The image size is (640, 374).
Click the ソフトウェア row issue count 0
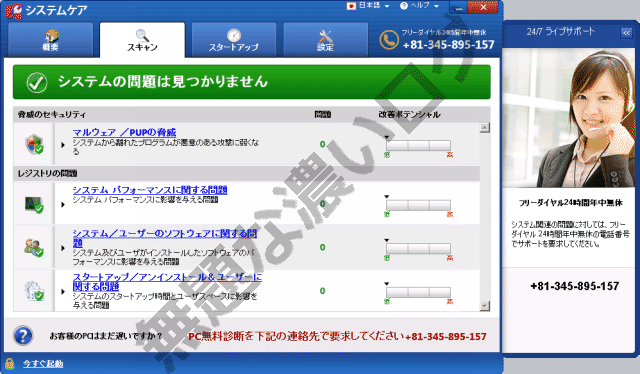point(322,247)
